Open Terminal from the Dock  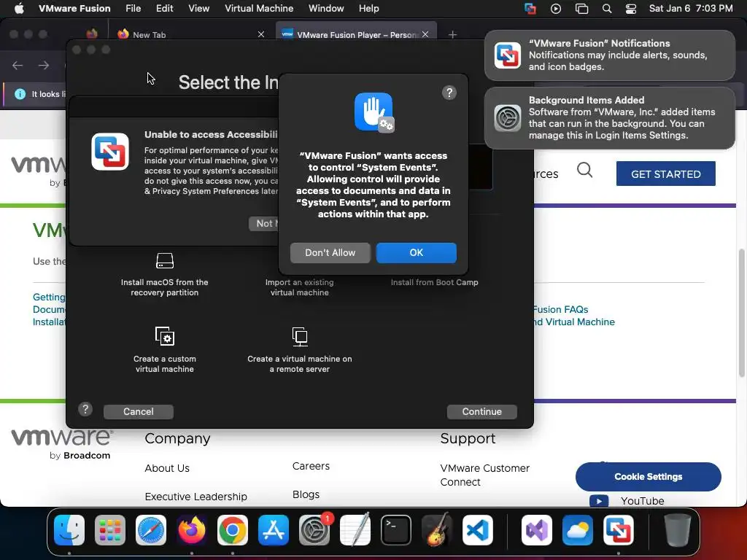396,530
